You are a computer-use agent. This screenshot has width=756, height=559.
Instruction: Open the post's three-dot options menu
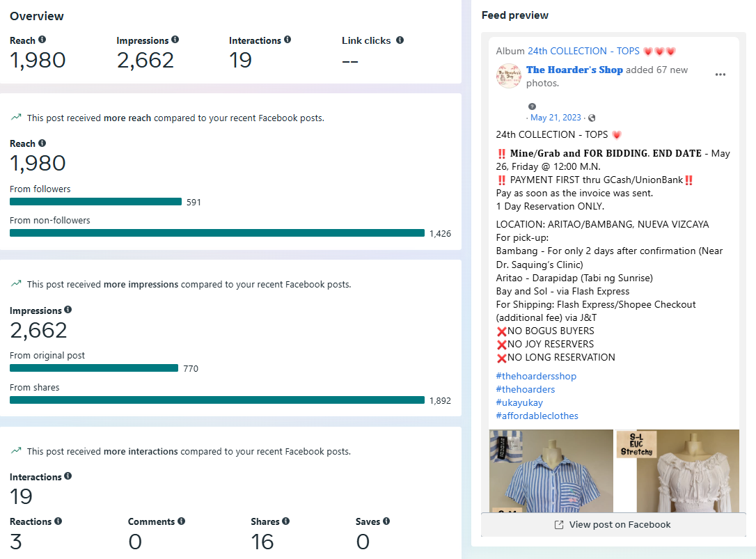tap(720, 74)
